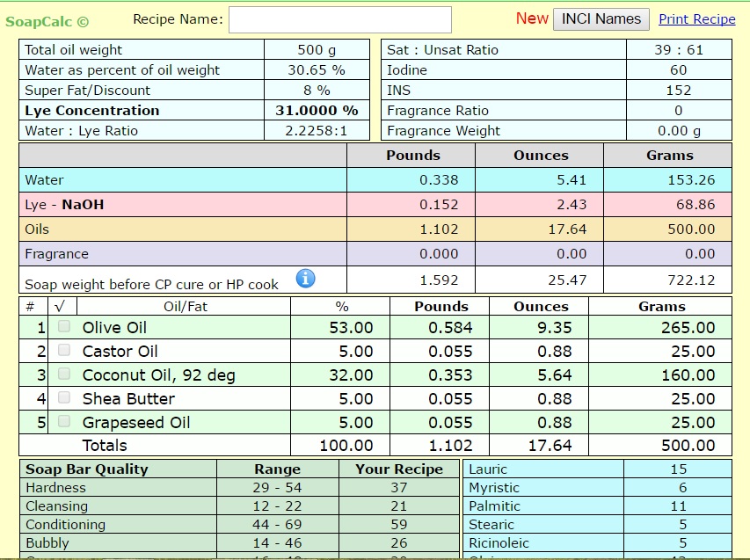The height and width of the screenshot is (560, 750).
Task: Select the Water : Lye Ratio value 2.2258:1
Action: click(317, 131)
